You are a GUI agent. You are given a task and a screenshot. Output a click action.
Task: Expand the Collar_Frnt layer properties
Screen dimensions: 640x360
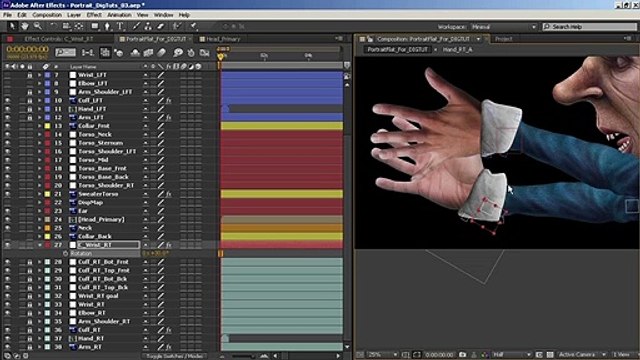[40, 126]
